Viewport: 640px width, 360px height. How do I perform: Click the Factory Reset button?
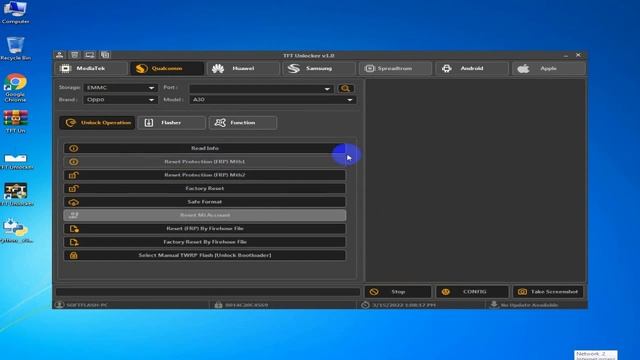[x=205, y=189]
